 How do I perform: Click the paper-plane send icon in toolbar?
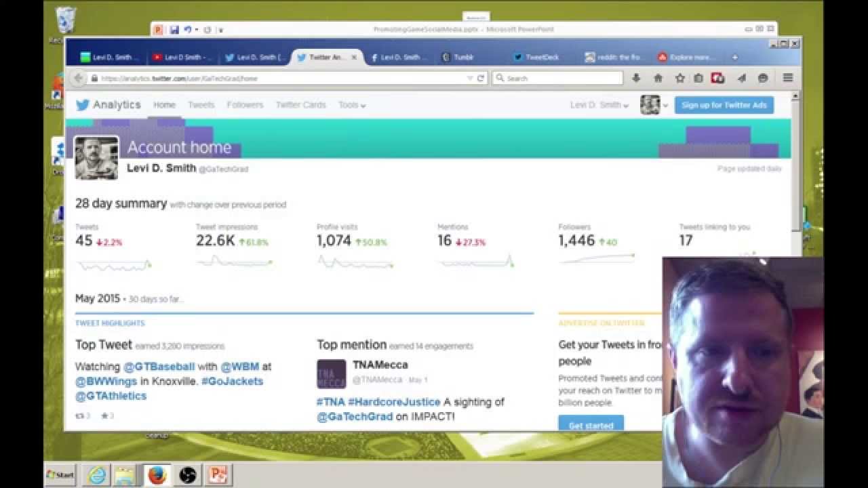(741, 79)
